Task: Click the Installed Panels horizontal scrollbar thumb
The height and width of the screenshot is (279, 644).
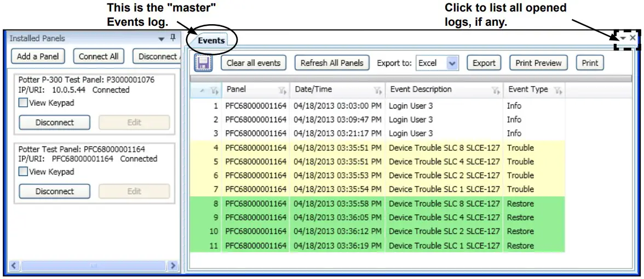Action: tap(94, 266)
